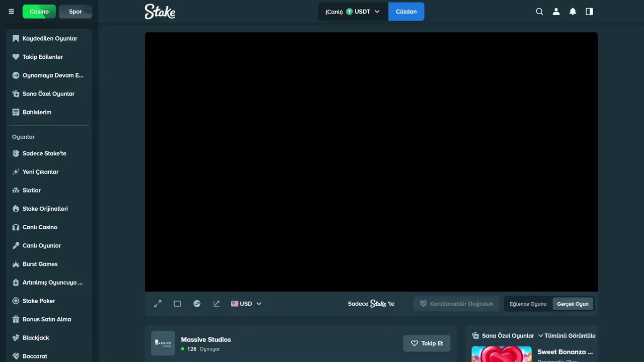Switch to Gerçek Oyun mode
644x362 pixels.
(x=573, y=304)
